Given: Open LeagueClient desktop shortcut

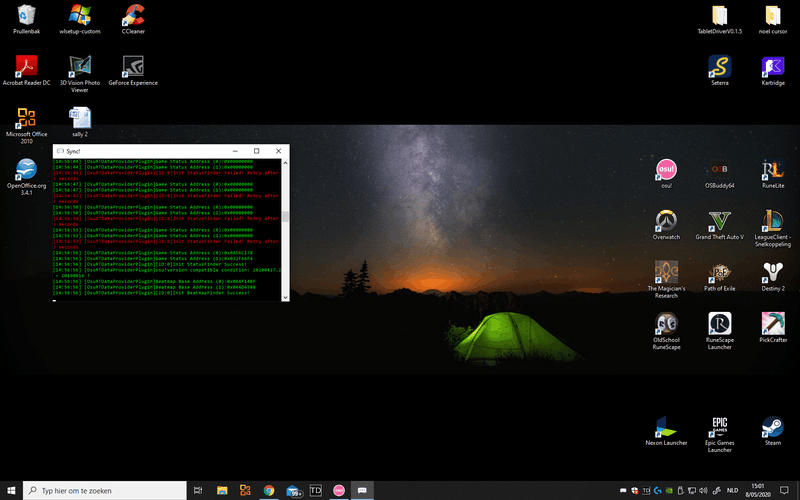Looking at the screenshot, I should click(772, 229).
